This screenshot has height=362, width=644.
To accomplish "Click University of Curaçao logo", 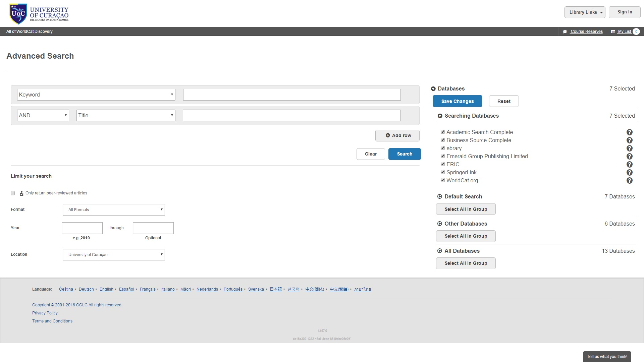I will pos(39,14).
